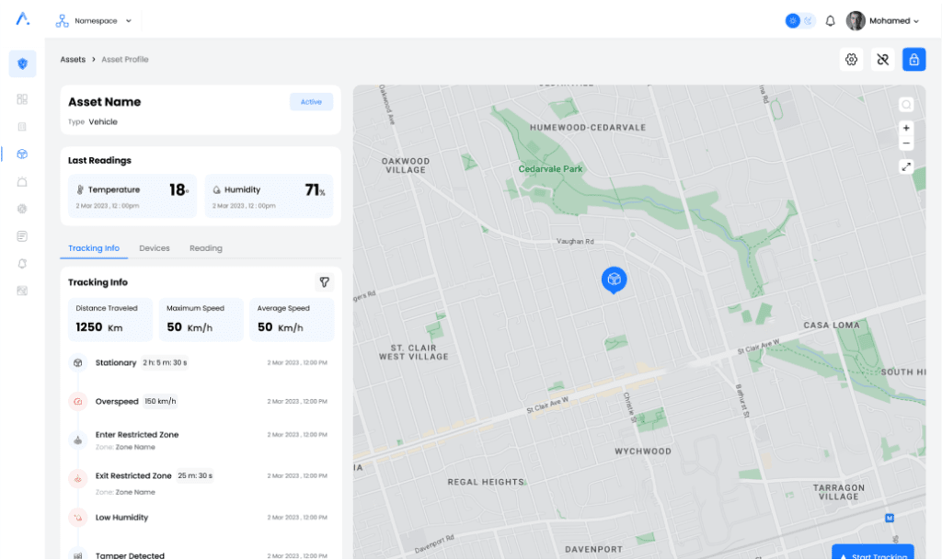
Task: Toggle the light/dark theme switch
Action: pos(799,21)
